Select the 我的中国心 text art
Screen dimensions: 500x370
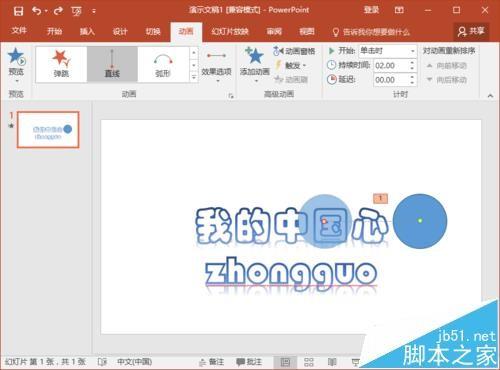coord(292,225)
